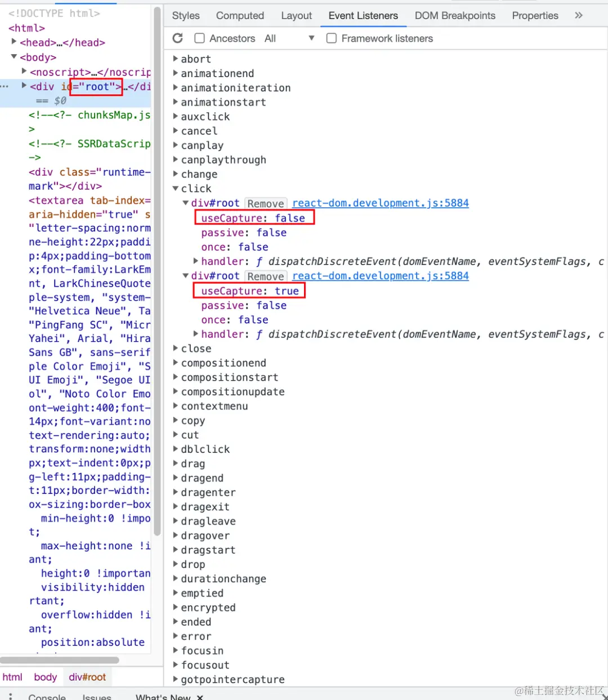Expand the animationend event group
Viewport: 608px width, 700px height.
(176, 73)
